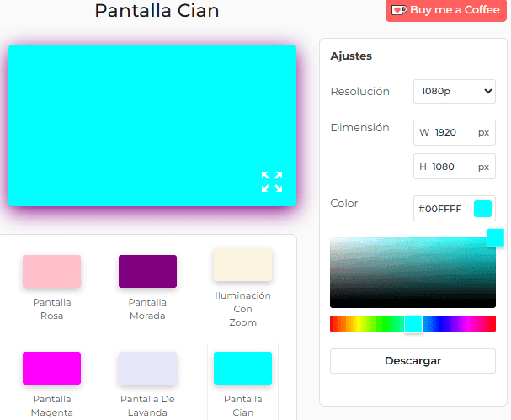
Task: Click the coffee cup heart icon
Action: pyautogui.click(x=399, y=10)
